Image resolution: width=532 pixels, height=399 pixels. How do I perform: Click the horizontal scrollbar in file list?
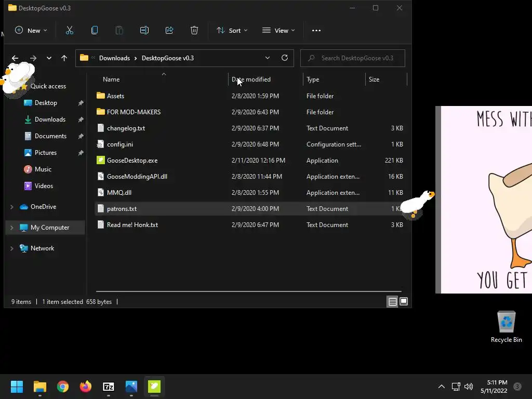point(249,291)
